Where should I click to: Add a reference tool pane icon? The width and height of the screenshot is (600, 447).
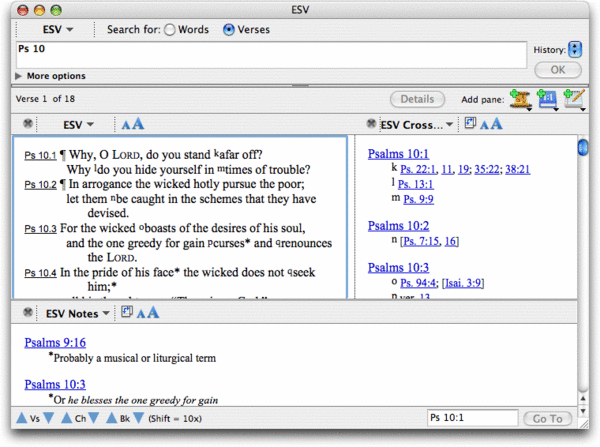click(x=548, y=100)
